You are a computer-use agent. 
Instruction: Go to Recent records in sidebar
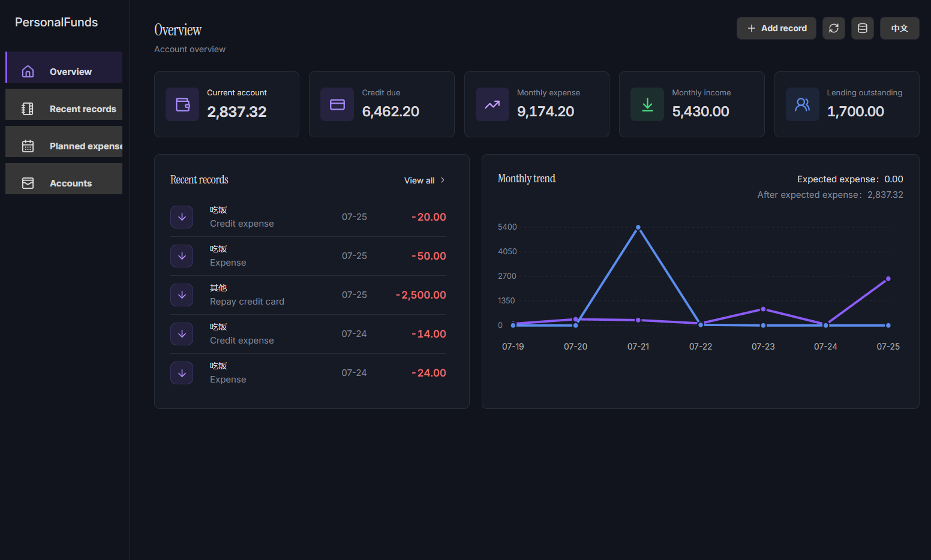(64, 104)
